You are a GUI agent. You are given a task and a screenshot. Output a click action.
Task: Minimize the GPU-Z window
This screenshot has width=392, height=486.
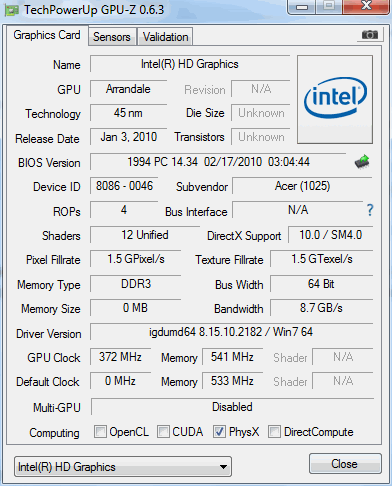pyautogui.click(x=302, y=7)
